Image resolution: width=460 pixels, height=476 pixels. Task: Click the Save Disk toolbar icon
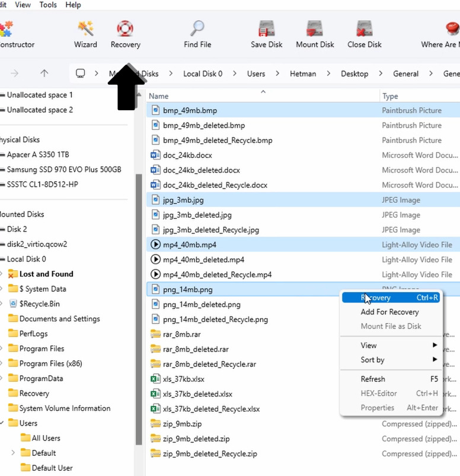267,28
